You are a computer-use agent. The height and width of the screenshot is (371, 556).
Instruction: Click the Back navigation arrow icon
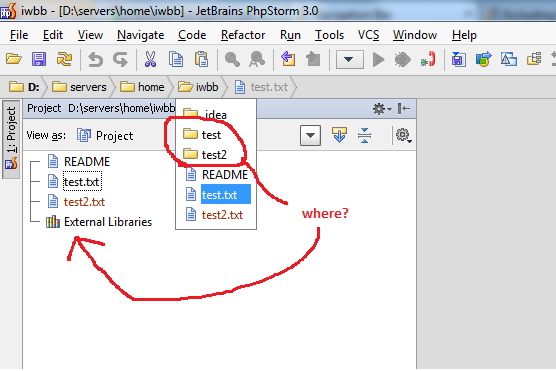point(288,59)
